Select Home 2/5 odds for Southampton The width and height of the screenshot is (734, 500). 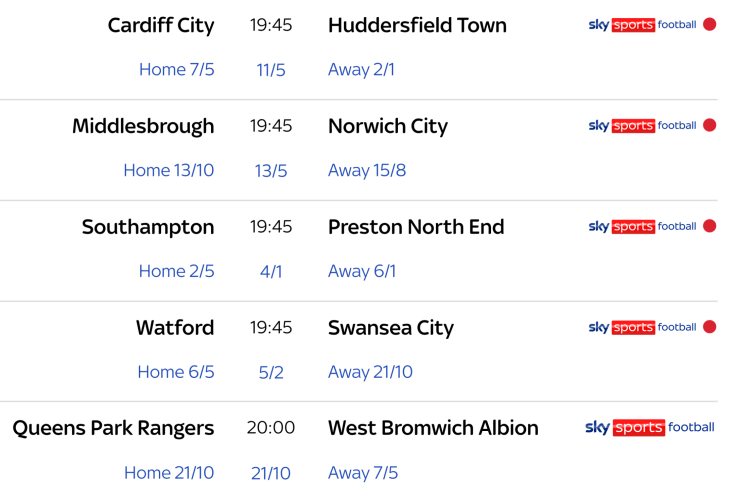click(x=176, y=272)
